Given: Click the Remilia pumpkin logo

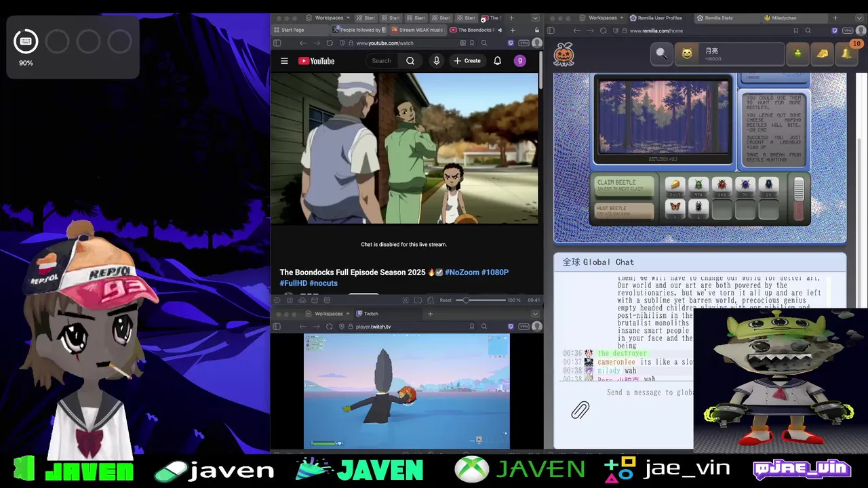Looking at the screenshot, I should [564, 54].
